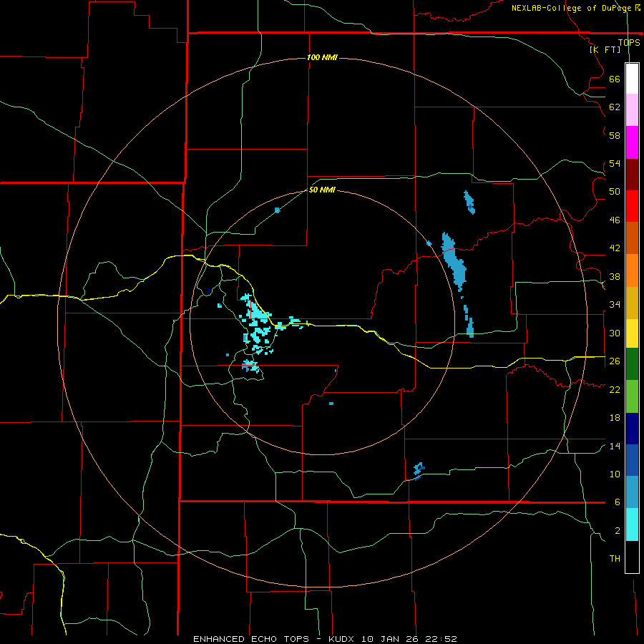
Task: Pick the cyan 10 kft legend swatch
Action: (x=632, y=525)
